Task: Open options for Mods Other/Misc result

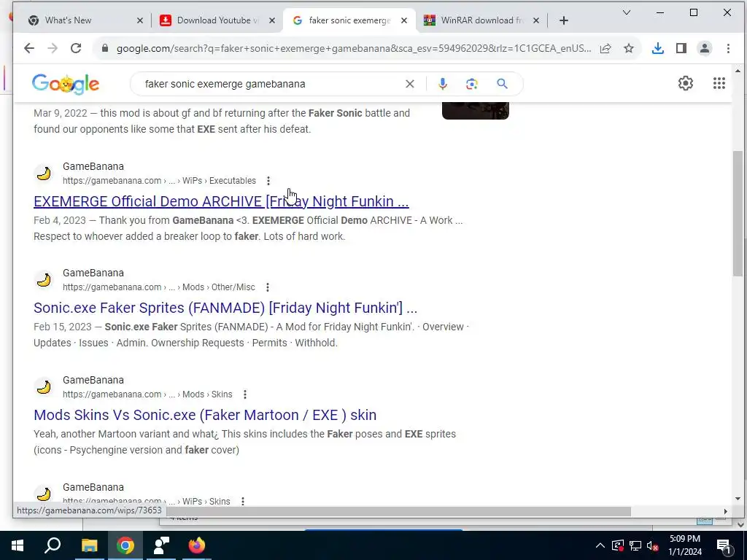Action: click(268, 287)
